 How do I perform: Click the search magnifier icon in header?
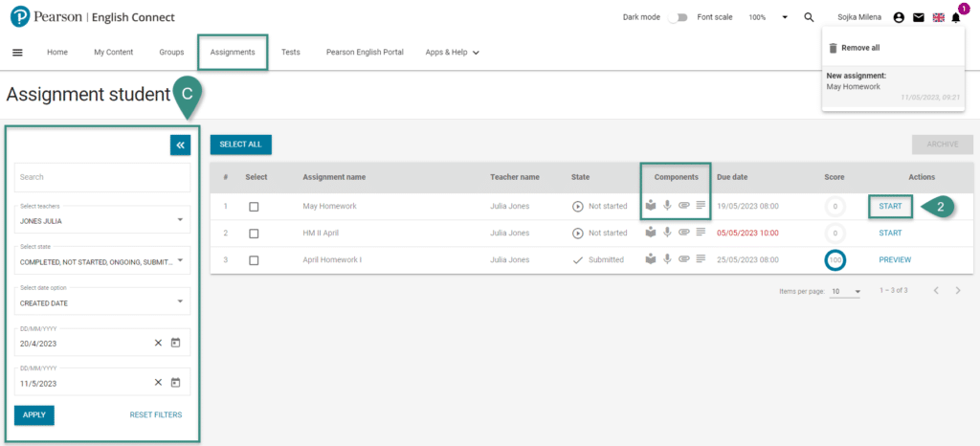pos(809,17)
